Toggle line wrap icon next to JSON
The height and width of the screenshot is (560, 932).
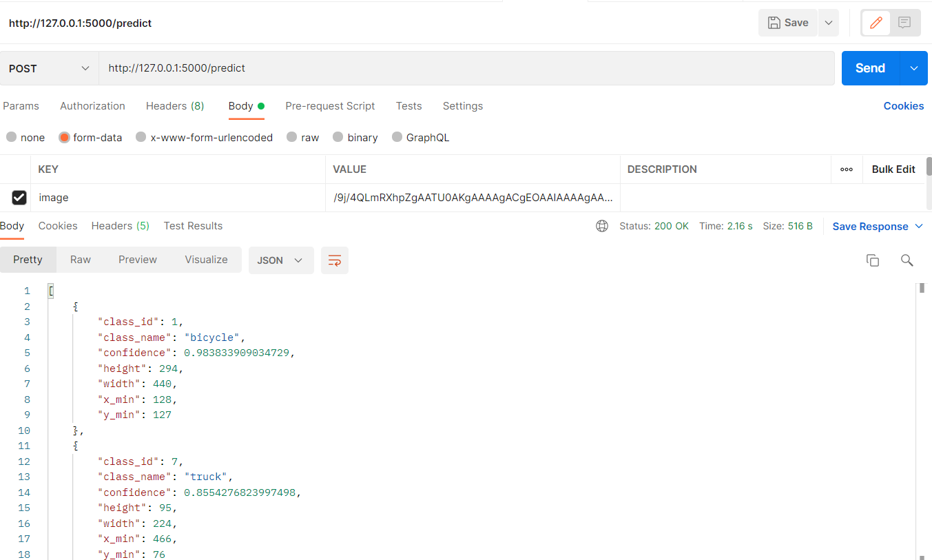point(335,260)
